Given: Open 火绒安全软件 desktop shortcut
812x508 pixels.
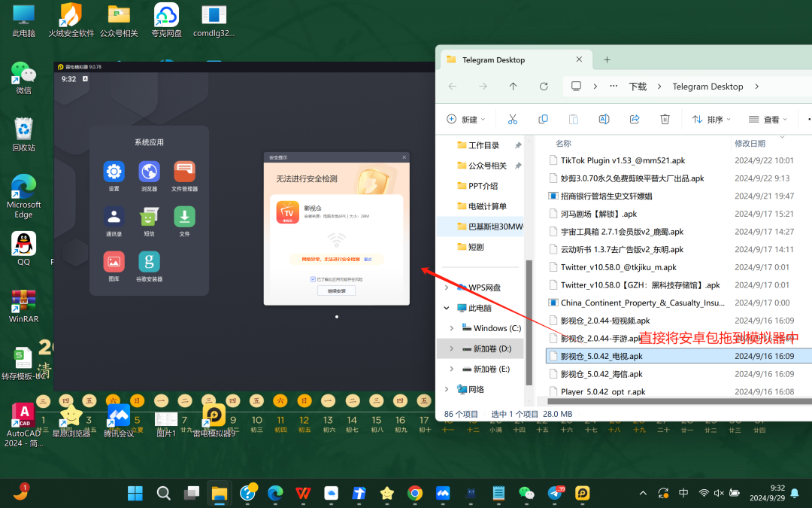Looking at the screenshot, I should (71, 20).
